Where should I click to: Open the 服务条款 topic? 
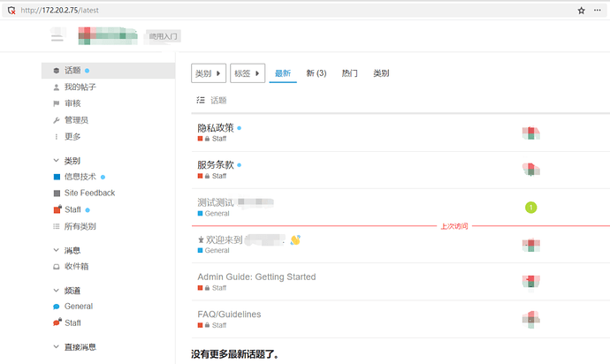tap(216, 165)
